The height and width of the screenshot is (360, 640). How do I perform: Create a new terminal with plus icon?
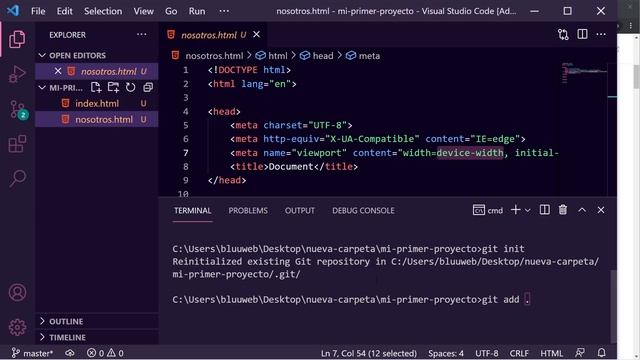pos(516,210)
